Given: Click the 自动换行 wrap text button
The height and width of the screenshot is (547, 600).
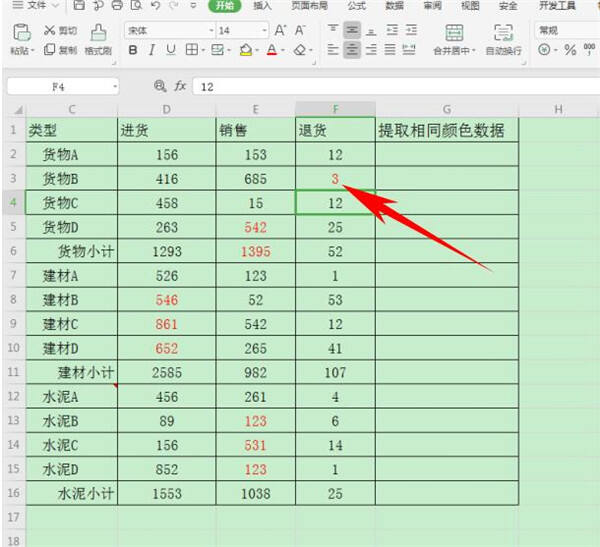Looking at the screenshot, I should 503,40.
